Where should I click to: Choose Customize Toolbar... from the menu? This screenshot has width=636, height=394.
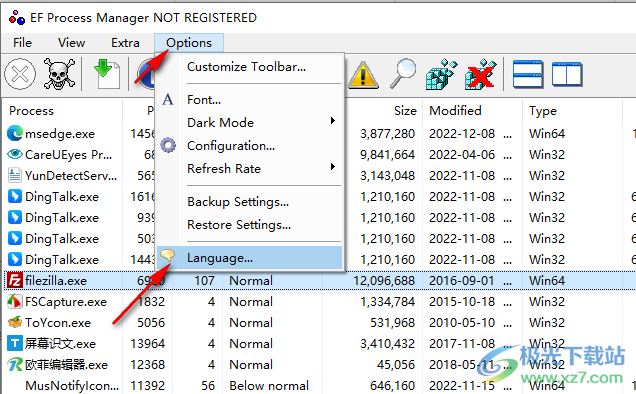[x=249, y=67]
